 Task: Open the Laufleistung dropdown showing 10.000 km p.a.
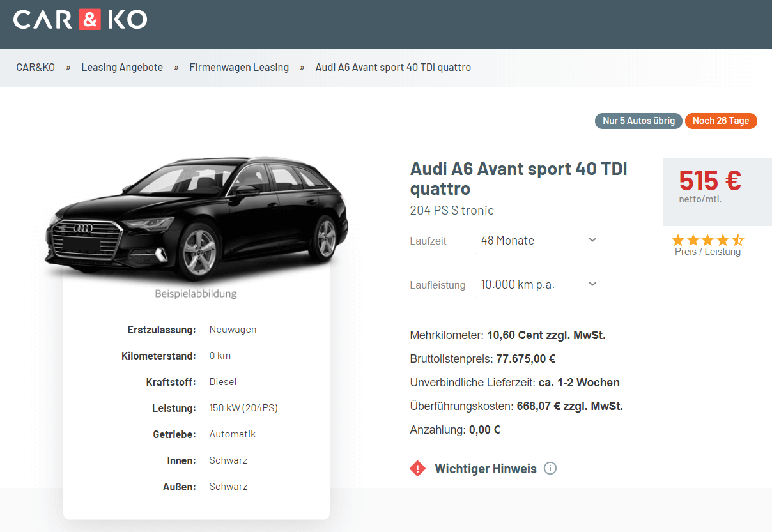coord(536,285)
